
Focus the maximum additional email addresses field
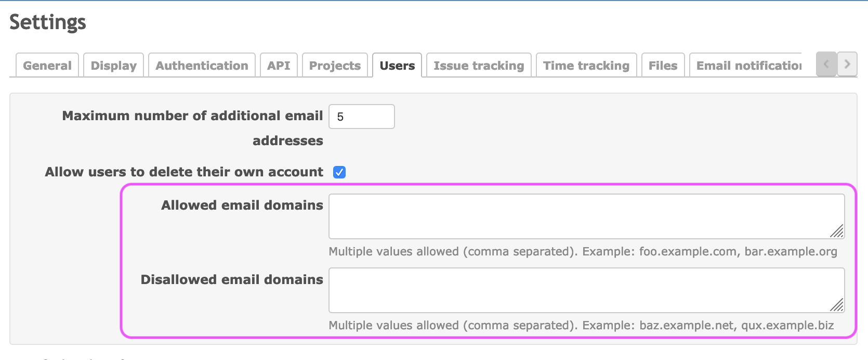point(361,117)
